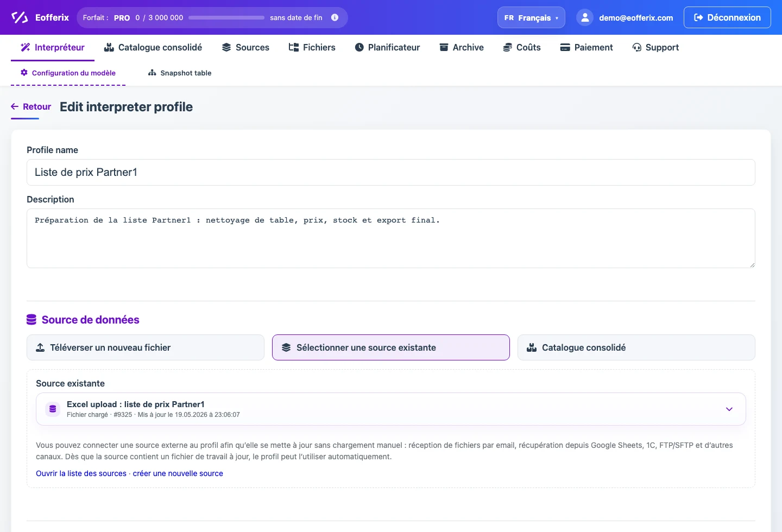The image size is (782, 532).
Task: Click the Archive box icon
Action: (x=444, y=47)
